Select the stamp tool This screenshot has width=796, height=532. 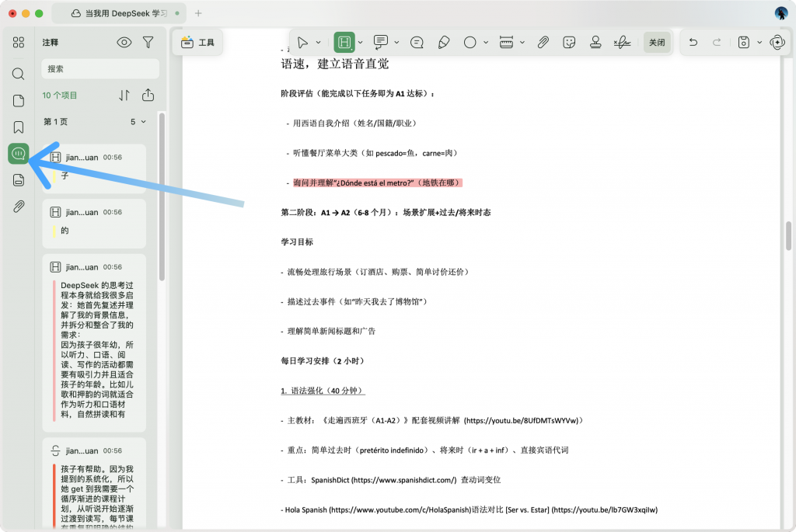tap(595, 42)
